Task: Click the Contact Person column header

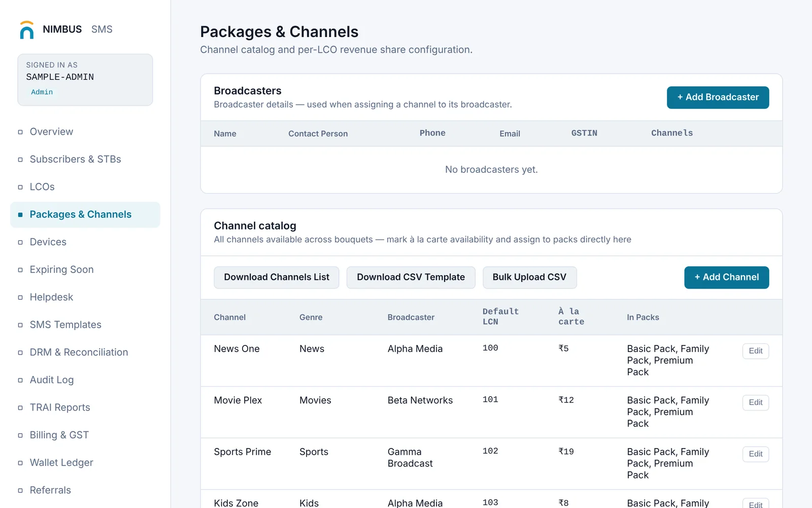Action: (x=318, y=134)
